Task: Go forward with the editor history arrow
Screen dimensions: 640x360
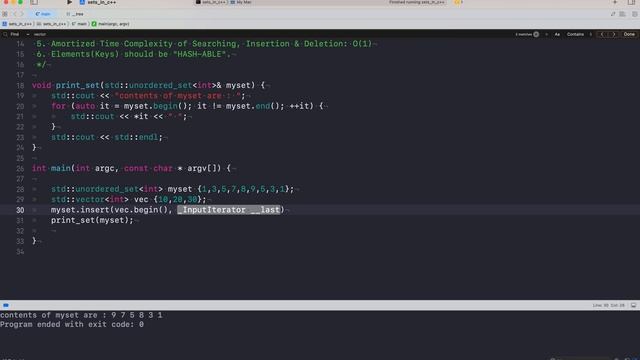Action: pos(22,14)
